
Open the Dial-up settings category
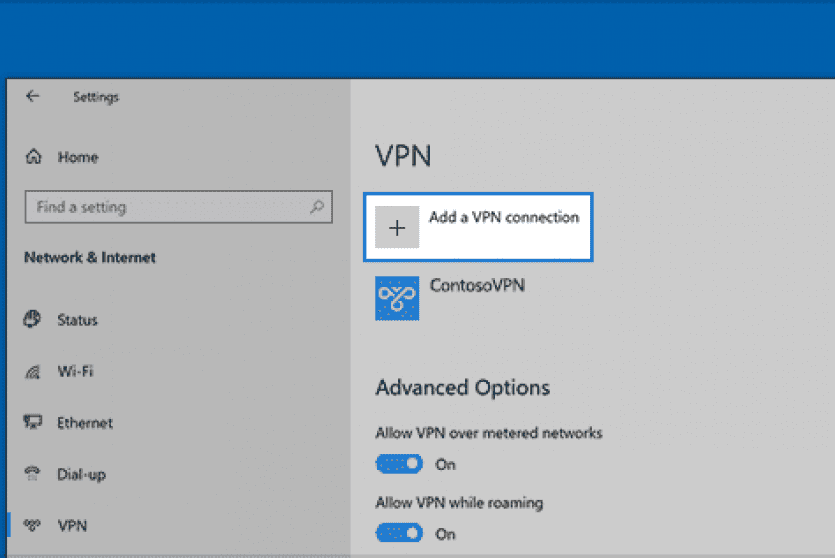click(81, 474)
